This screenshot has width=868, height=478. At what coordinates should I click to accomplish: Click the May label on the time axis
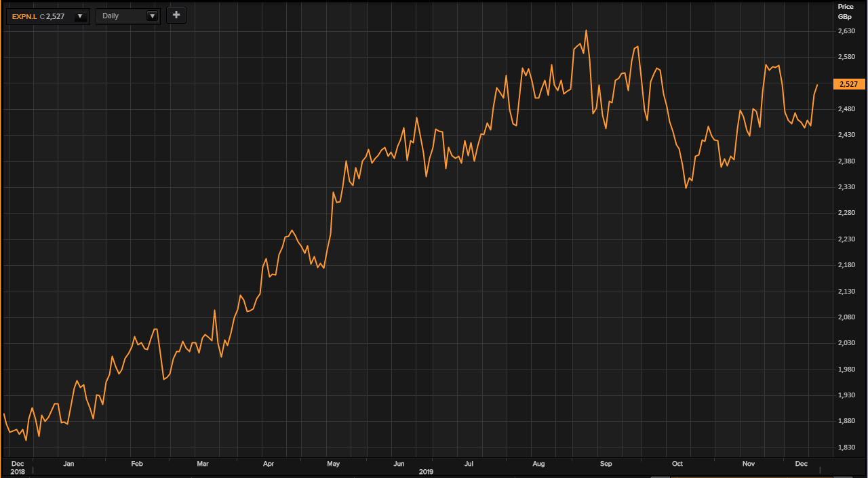(333, 464)
